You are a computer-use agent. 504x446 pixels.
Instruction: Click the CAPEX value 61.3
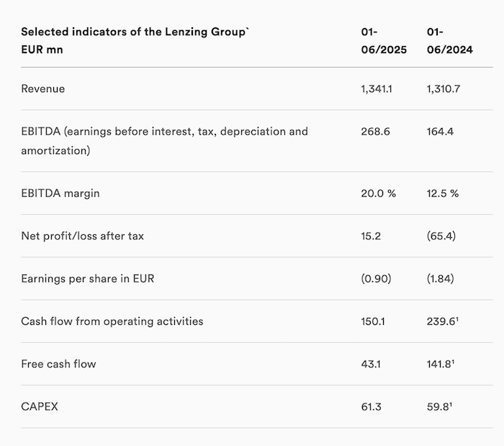click(x=371, y=407)
